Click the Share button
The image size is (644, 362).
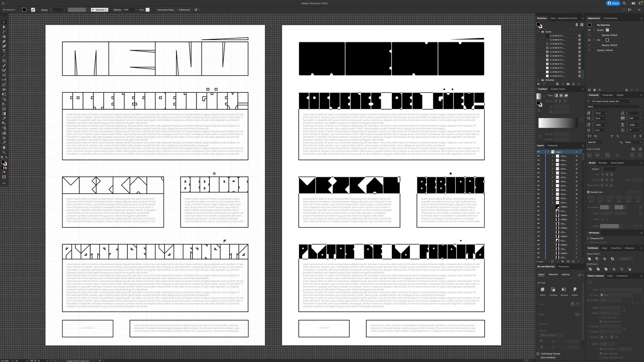[614, 3]
